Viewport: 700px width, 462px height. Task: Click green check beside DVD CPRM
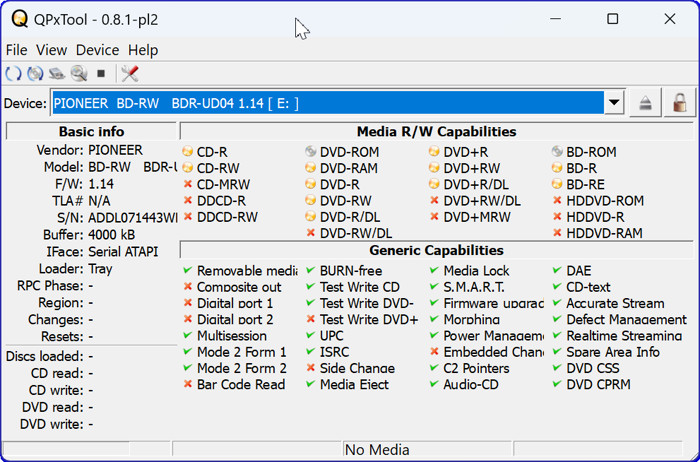coord(557,383)
